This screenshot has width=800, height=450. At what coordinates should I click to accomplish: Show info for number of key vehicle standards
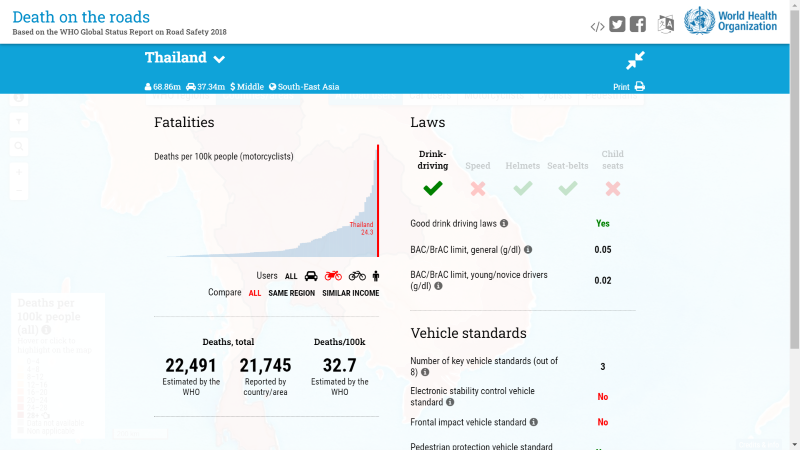click(425, 372)
